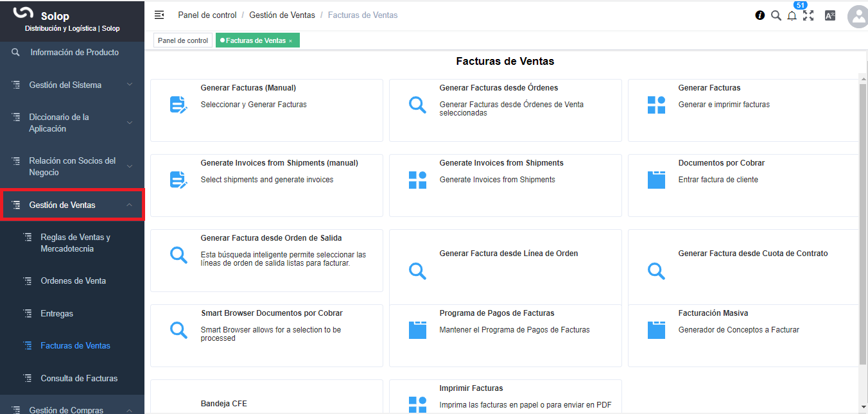
Task: Collapse the sidebar with the hamburger icon
Action: 159,15
